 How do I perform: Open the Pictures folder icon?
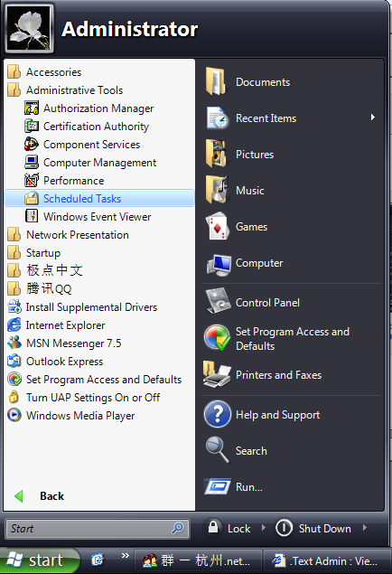(216, 154)
